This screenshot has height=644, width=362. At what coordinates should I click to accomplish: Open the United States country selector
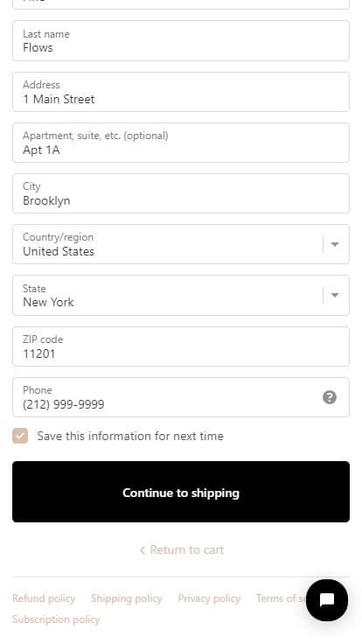181,244
